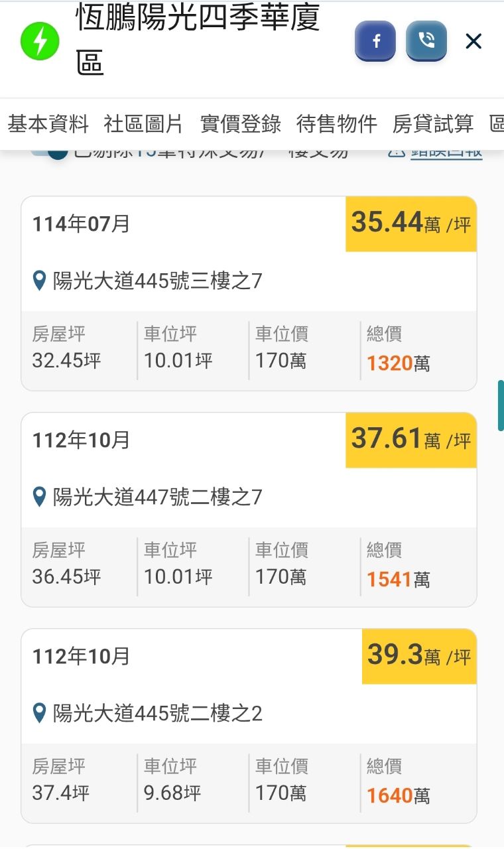Tap the phone call button

pos(426,41)
